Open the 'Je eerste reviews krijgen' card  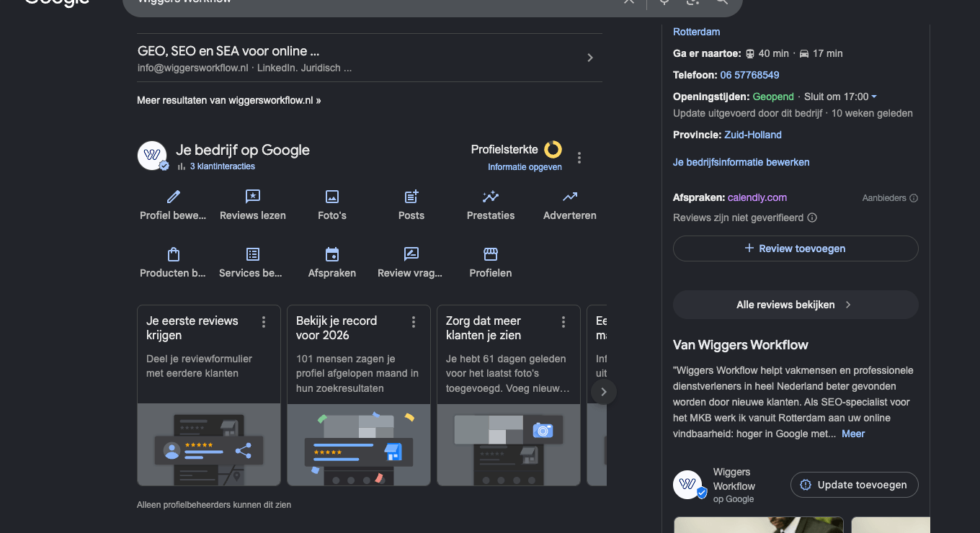click(x=209, y=395)
